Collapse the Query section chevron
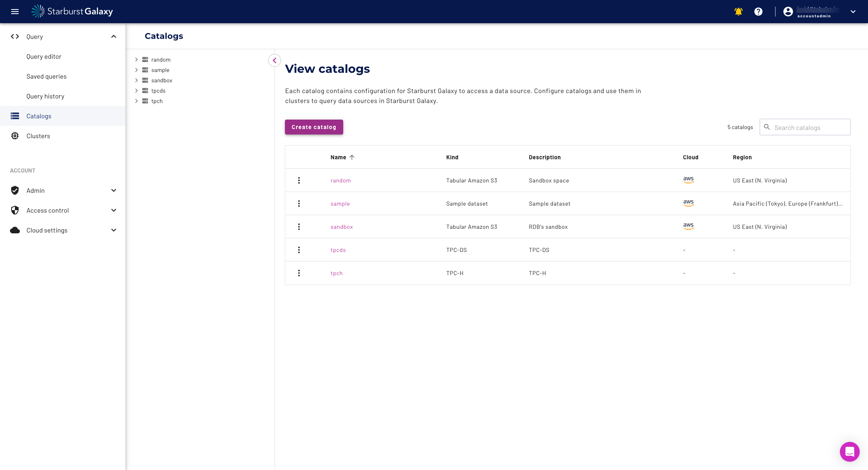The height and width of the screenshot is (470, 868). 114,36
